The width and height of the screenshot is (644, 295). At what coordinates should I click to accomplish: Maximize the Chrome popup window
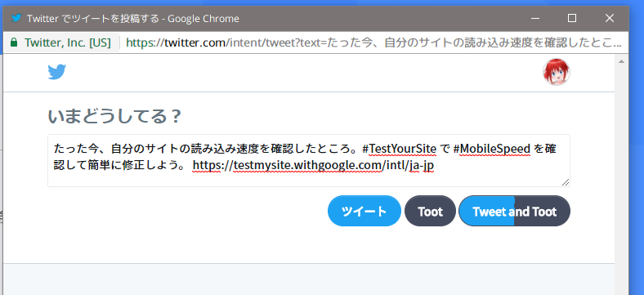click(572, 19)
